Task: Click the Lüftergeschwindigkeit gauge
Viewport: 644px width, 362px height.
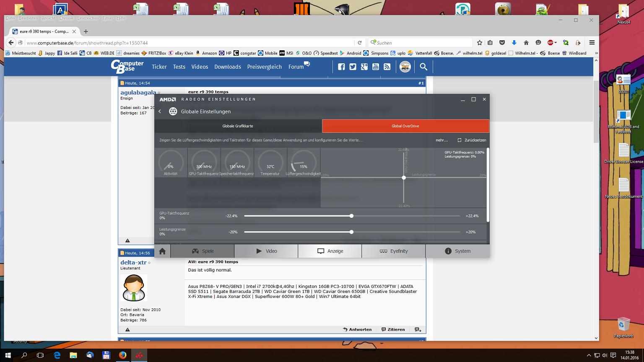Action: (x=304, y=163)
